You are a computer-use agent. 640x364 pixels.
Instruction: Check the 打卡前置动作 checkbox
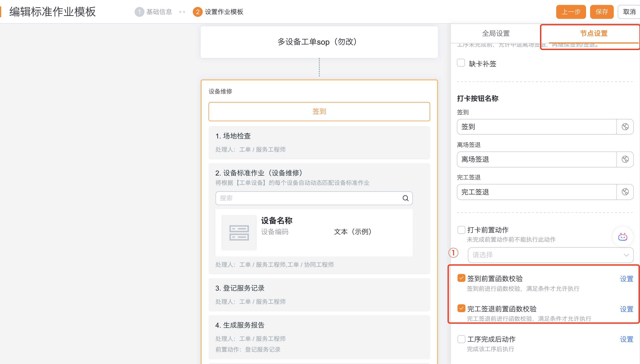point(461,230)
